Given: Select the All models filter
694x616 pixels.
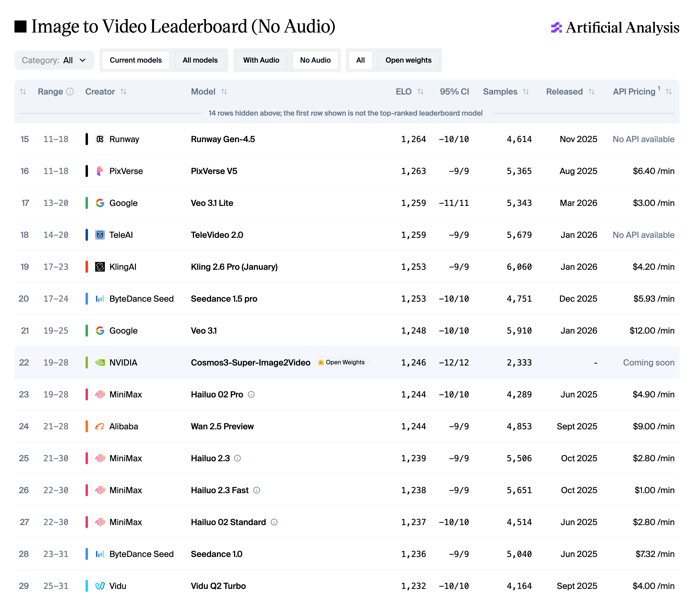Looking at the screenshot, I should point(200,61).
